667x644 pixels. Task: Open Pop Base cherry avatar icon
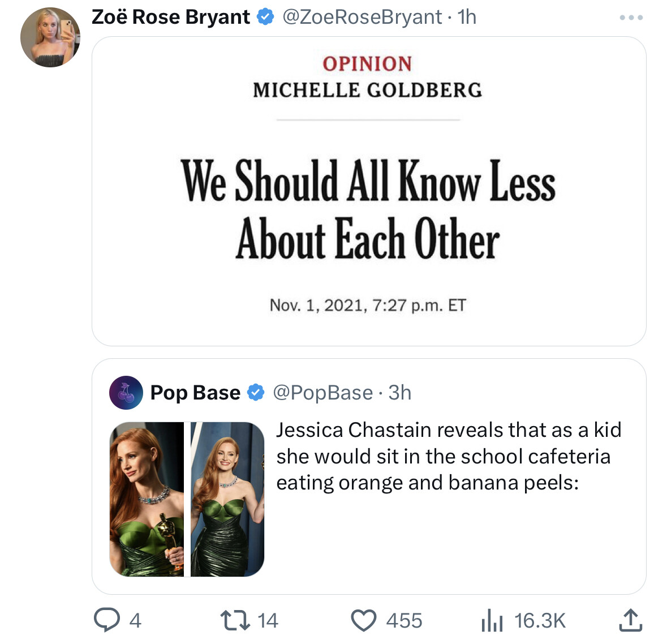126,392
